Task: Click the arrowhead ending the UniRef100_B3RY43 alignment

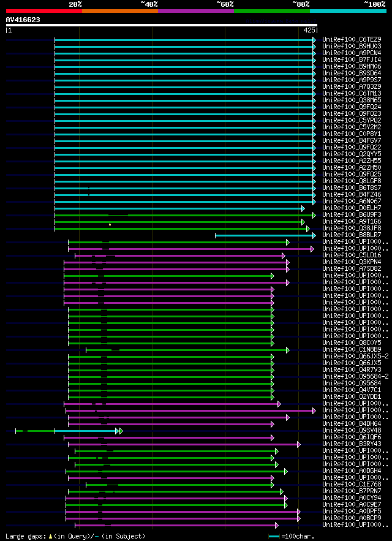Action: tap(299, 444)
